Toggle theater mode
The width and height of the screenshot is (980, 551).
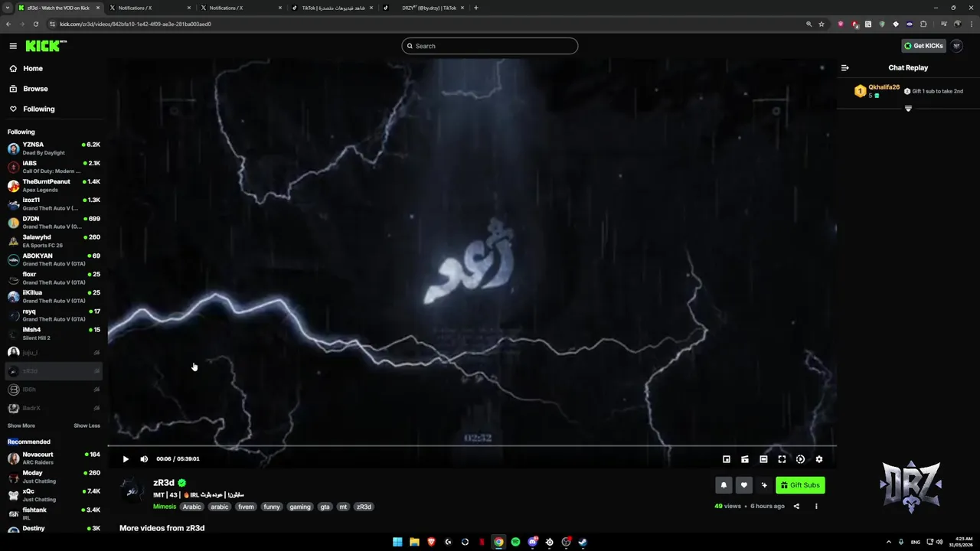(763, 459)
